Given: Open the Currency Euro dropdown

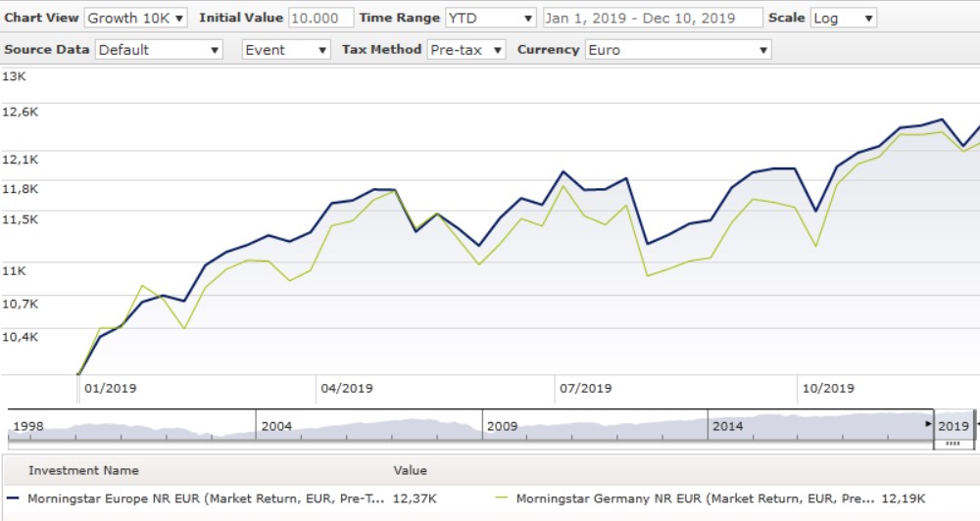Looking at the screenshot, I should 677,50.
